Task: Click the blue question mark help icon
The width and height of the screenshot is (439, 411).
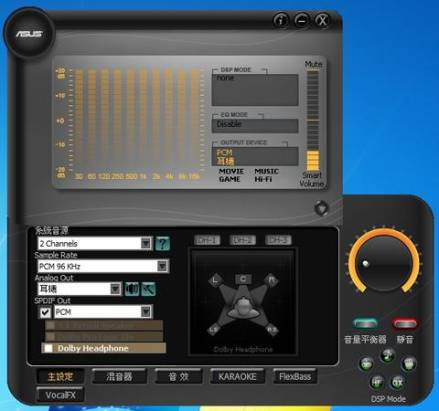Action: click(x=163, y=243)
